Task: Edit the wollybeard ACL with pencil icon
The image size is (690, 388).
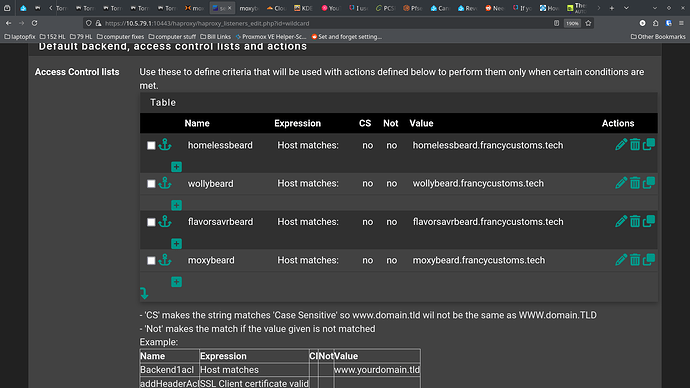Action: [621, 183]
